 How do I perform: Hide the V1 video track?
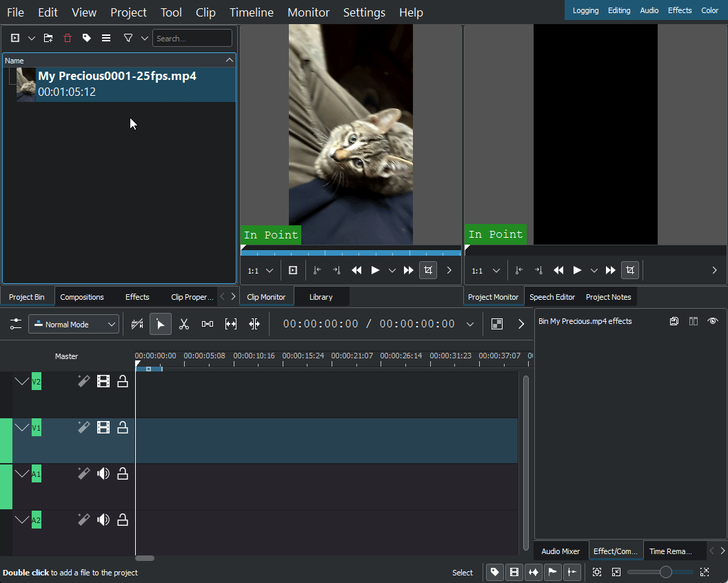click(103, 427)
